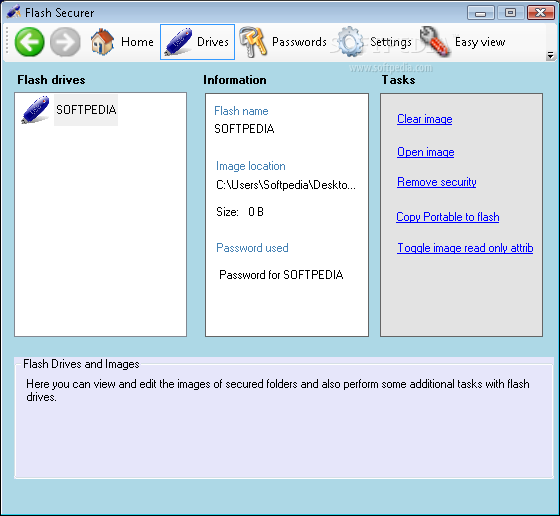The image size is (560, 516).
Task: Click the Remove security link
Action: click(437, 182)
